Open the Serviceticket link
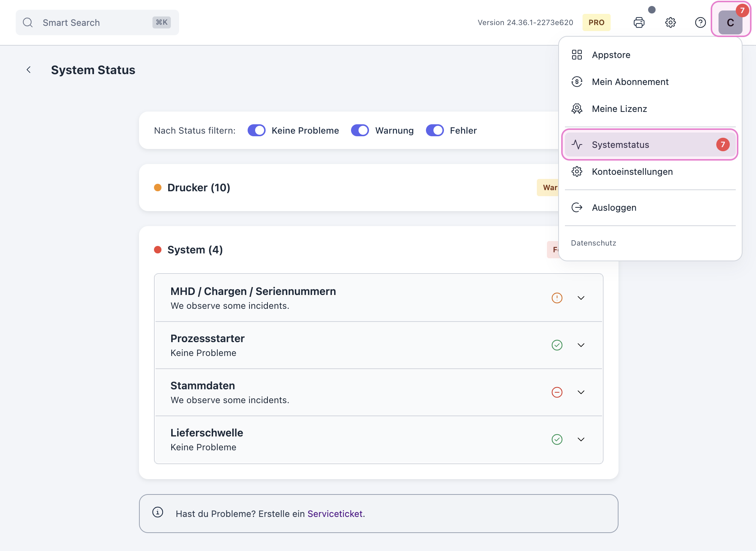Viewport: 756px width, 551px height. tap(335, 514)
